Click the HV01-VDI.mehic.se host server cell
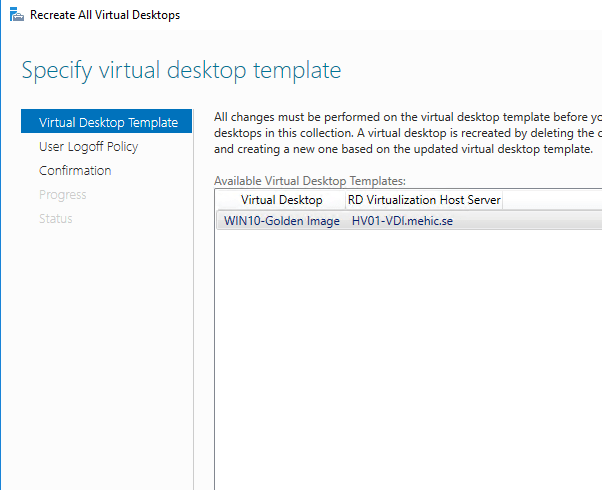 point(402,221)
